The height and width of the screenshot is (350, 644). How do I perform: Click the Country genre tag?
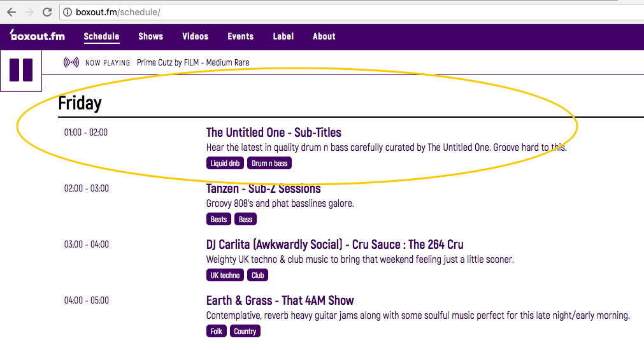[245, 331]
